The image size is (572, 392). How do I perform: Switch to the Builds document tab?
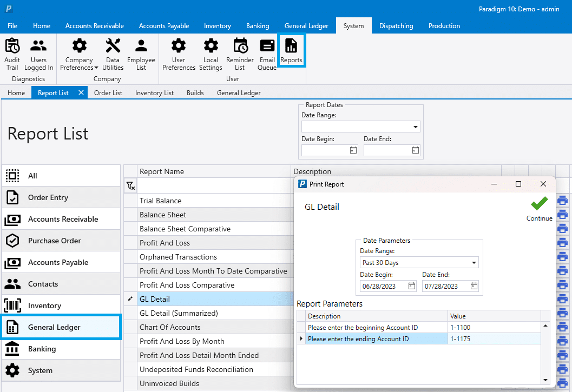(195, 93)
